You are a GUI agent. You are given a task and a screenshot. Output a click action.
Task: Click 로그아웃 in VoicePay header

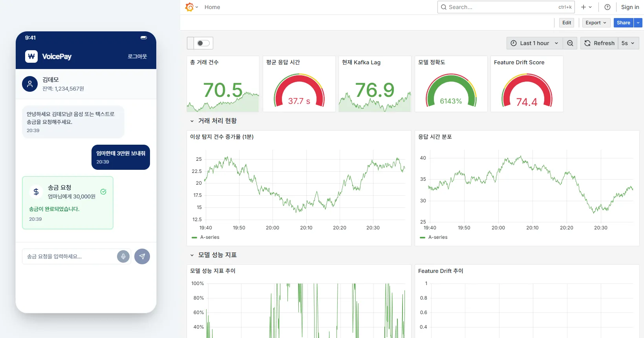(x=137, y=56)
